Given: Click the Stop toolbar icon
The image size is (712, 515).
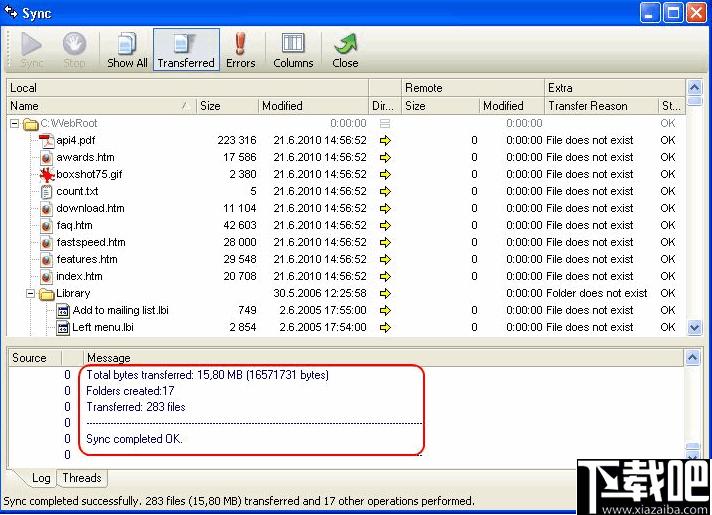Looking at the screenshot, I should [74, 44].
